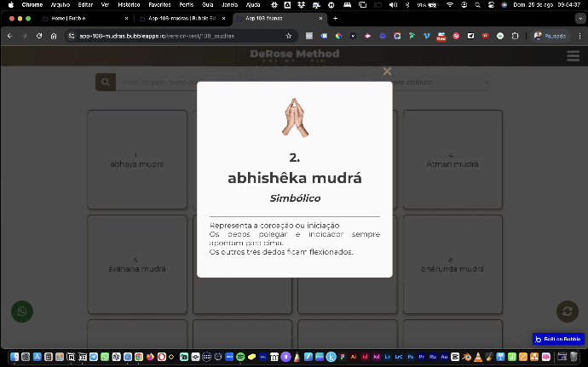
Task: Open Adobe Photoshop from the Dock
Action: [410, 357]
